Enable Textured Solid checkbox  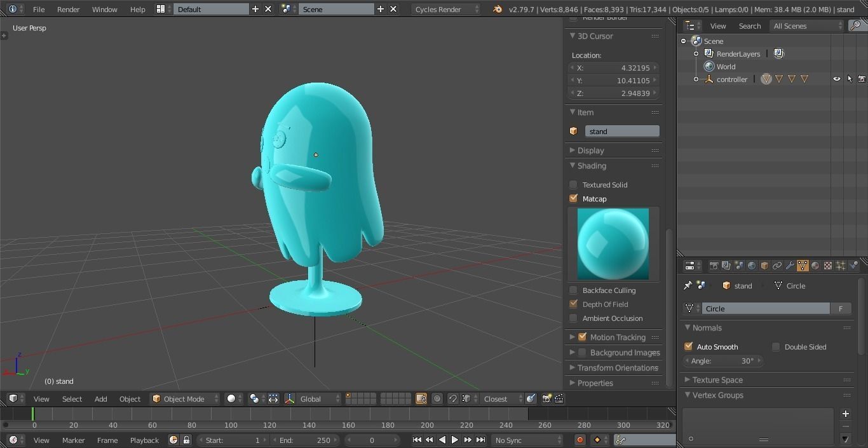point(574,185)
